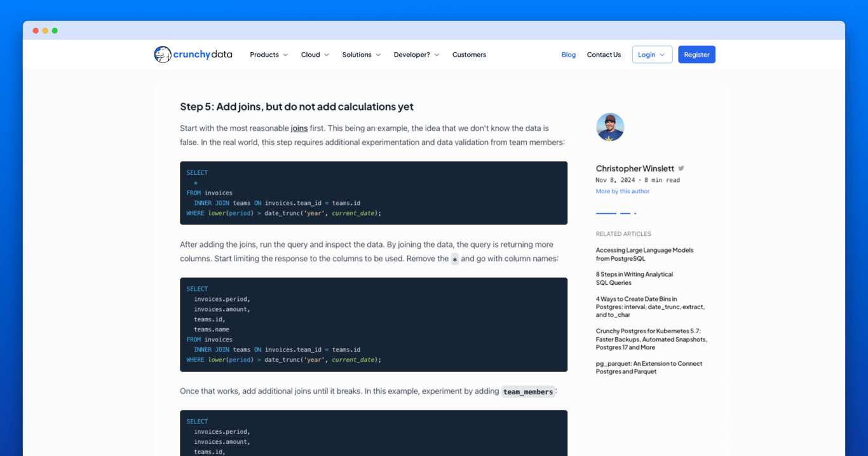This screenshot has height=456, width=868.
Task: Click the 'Step 5: Add joins' heading
Action: tap(297, 107)
